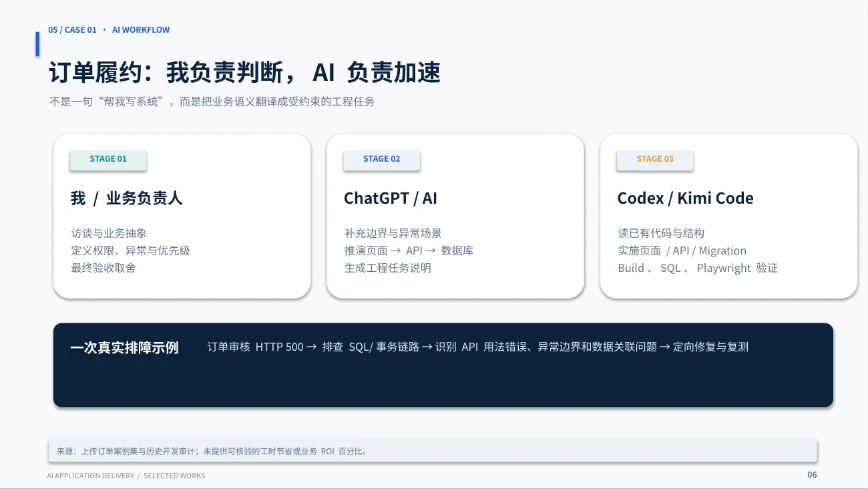Screen dimensions: 868x489
Task: Click the STAGE 03 badge
Action: [x=655, y=160]
